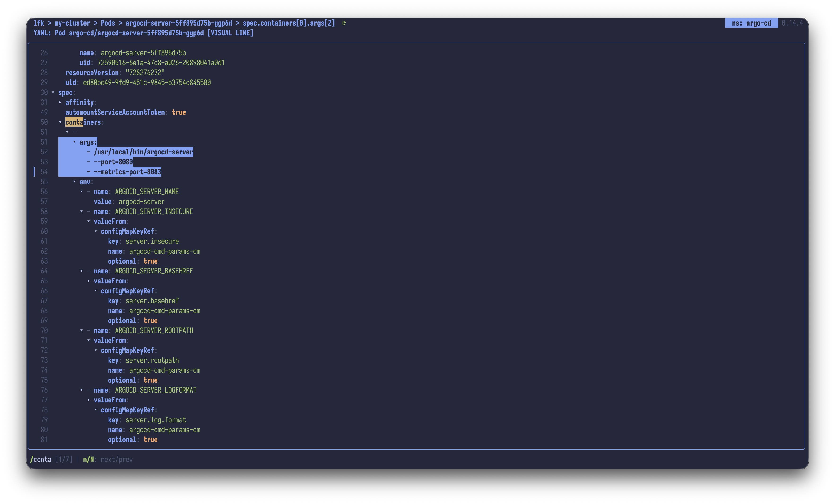Viewport: 835px width, 504px height.
Task: Collapse configMapKeyRef on line 60
Action: pos(96,231)
